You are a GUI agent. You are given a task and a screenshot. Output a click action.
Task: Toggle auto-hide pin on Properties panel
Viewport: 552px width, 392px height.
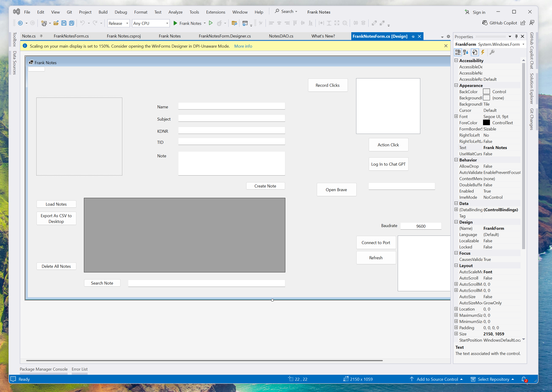(x=516, y=36)
